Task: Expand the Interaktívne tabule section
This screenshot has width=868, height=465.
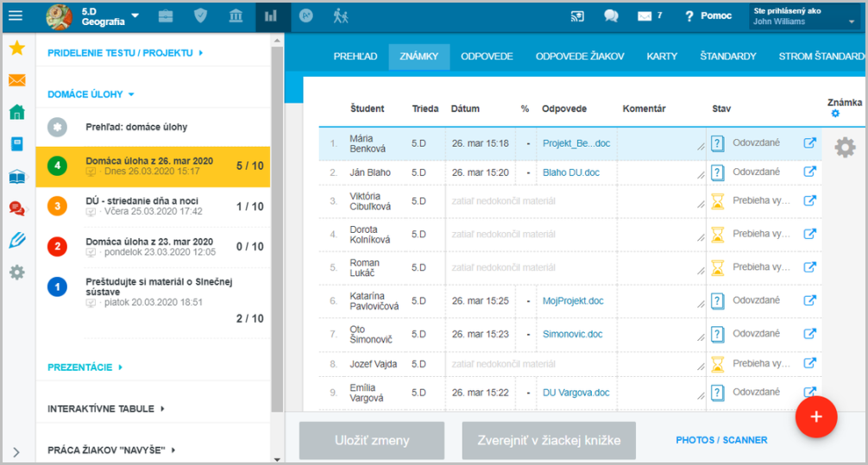Action: [106, 409]
